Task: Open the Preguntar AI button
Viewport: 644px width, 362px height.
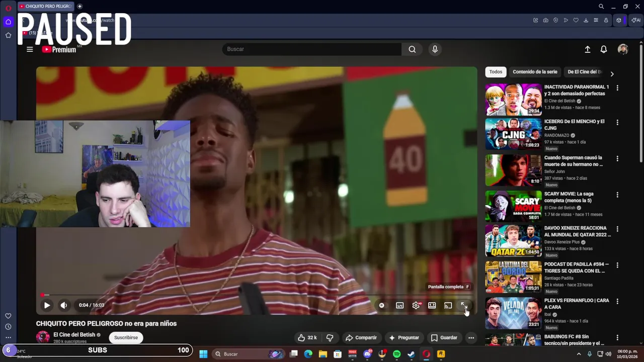Action: [x=404, y=338]
